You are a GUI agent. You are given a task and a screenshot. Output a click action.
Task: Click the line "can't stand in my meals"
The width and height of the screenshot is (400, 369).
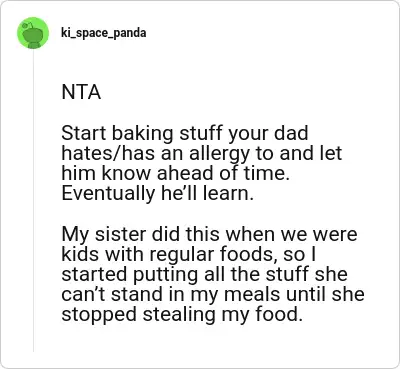point(213,295)
